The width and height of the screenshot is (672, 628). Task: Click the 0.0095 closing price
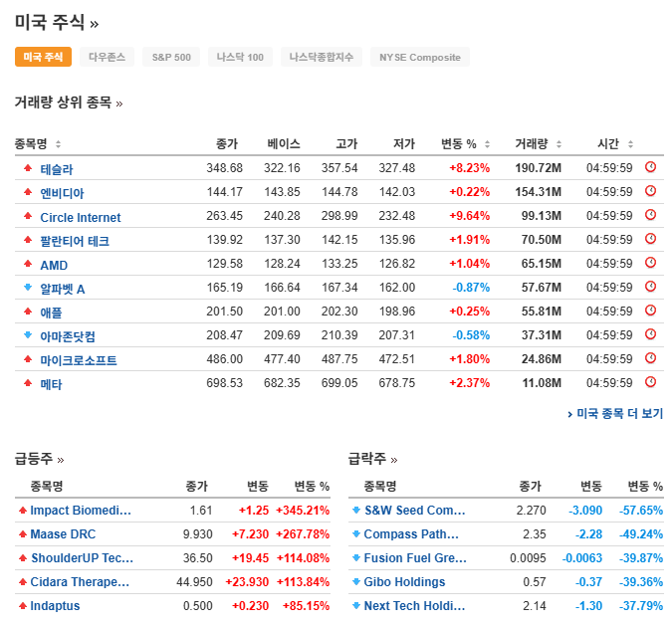[528, 558]
